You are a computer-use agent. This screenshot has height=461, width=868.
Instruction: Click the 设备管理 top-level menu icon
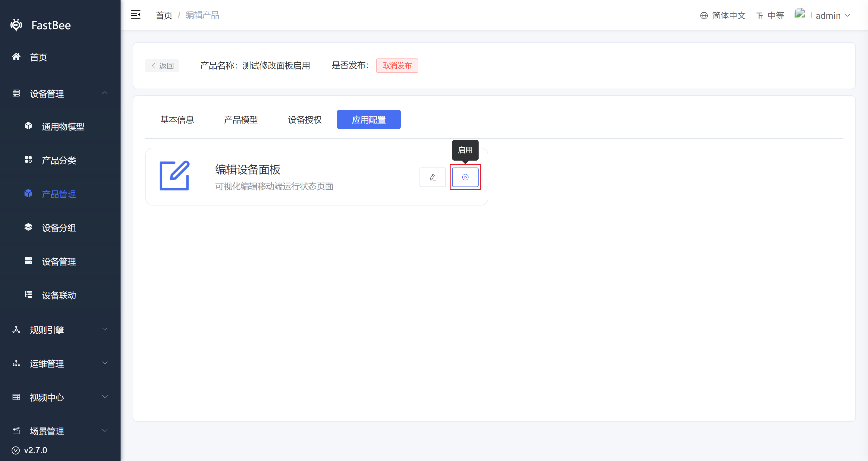(x=16, y=93)
